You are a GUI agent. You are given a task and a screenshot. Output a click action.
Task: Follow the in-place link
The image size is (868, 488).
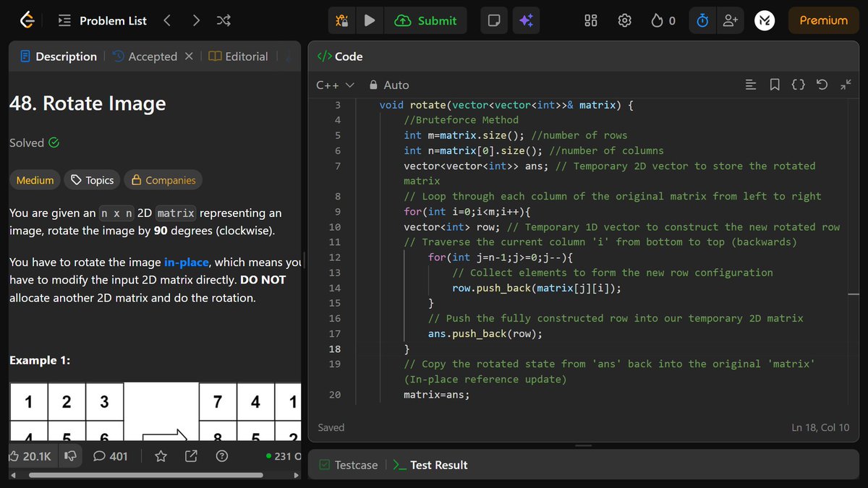[187, 262]
